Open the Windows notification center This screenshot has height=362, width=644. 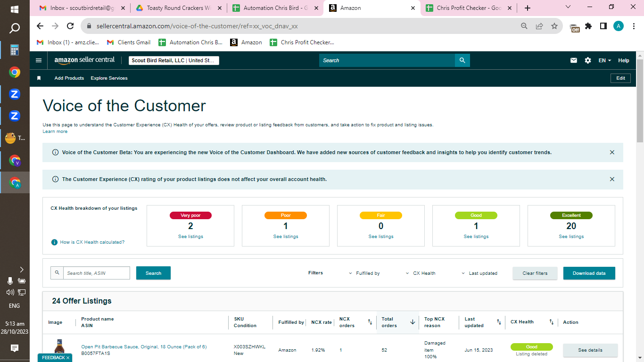pos(15,348)
